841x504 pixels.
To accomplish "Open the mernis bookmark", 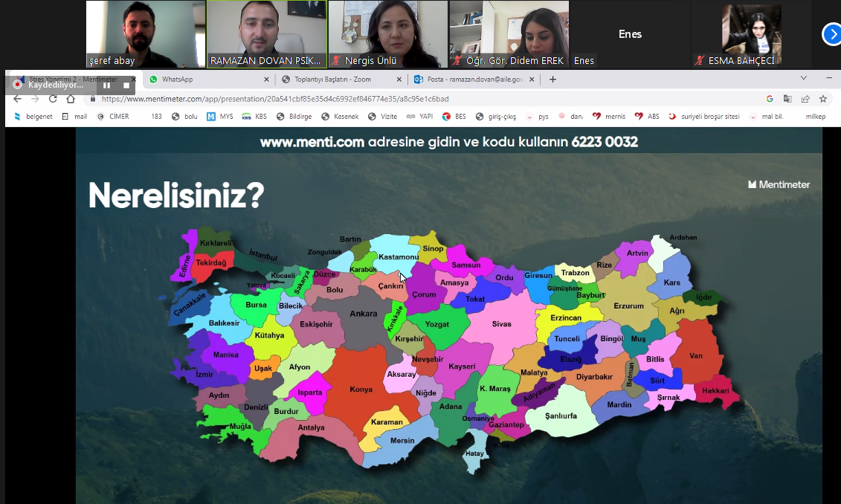I will coord(609,117).
